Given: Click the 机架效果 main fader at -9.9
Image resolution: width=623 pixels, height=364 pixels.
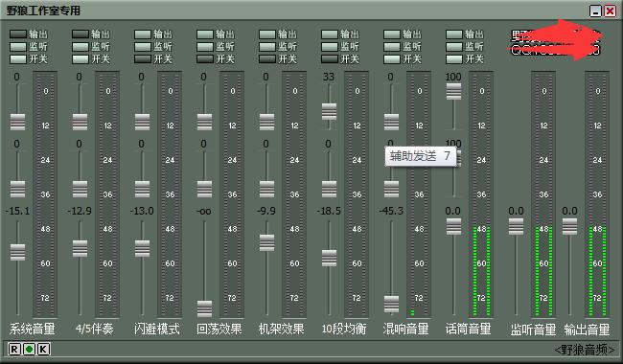Looking at the screenshot, I should point(266,243).
